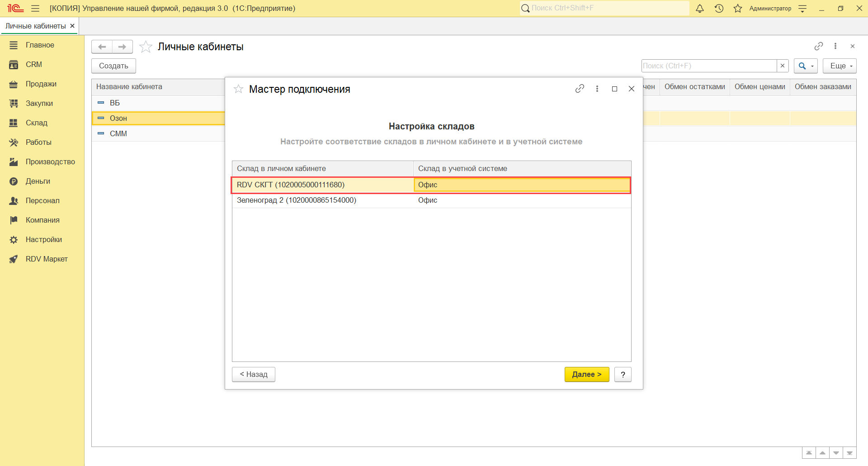Image resolution: width=868 pixels, height=466 pixels.
Task: Click the Обмен заказами column header
Action: (823, 86)
